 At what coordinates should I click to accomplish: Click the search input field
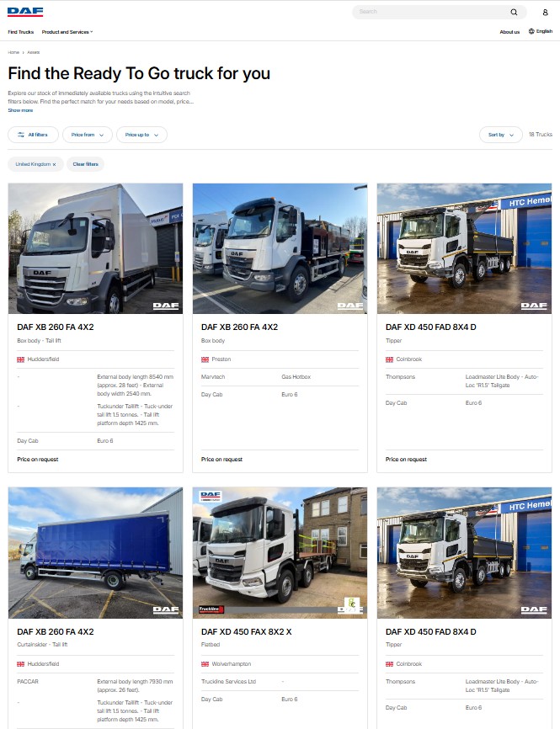(x=433, y=12)
